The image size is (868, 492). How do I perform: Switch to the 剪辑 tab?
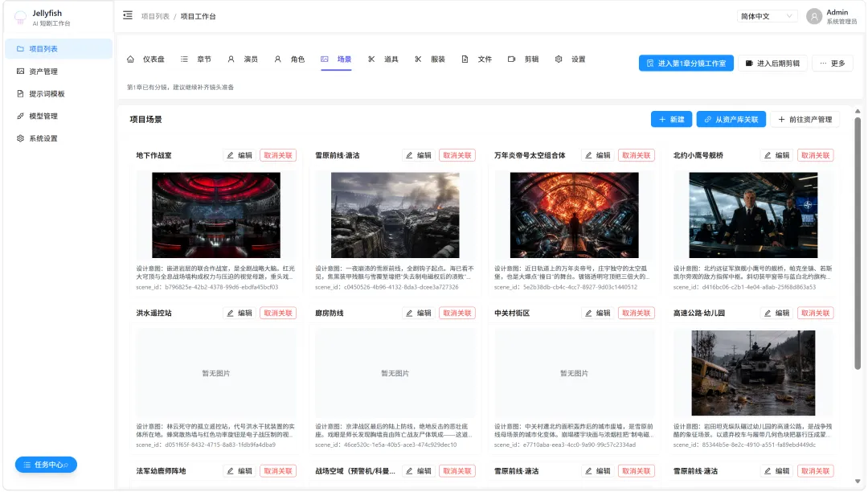pos(523,59)
